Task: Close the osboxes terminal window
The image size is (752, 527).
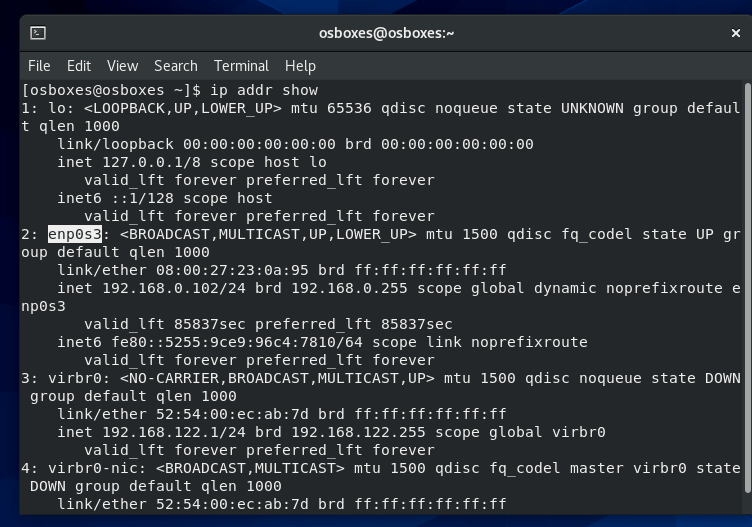Action: 736,33
